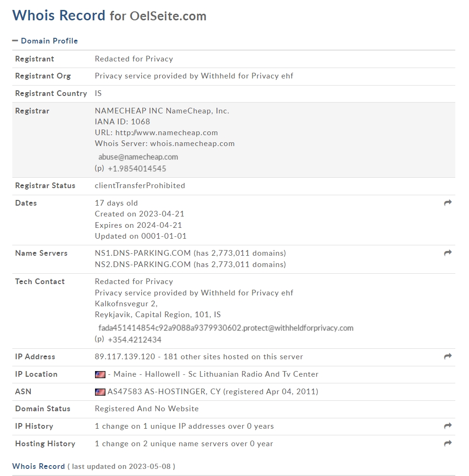Click the NS2.DNS-PARKING.COM name server

(143, 264)
